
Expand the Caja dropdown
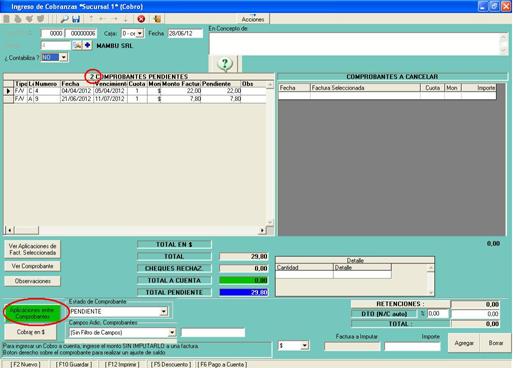pos(140,33)
